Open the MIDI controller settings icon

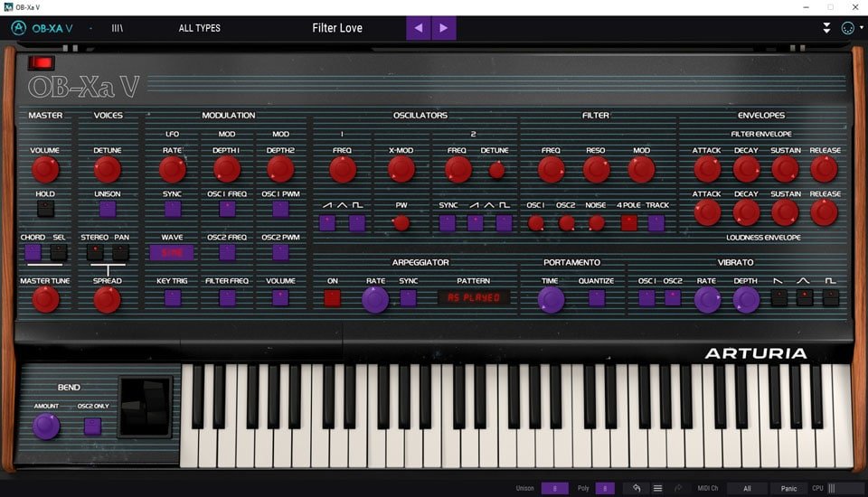click(x=847, y=28)
